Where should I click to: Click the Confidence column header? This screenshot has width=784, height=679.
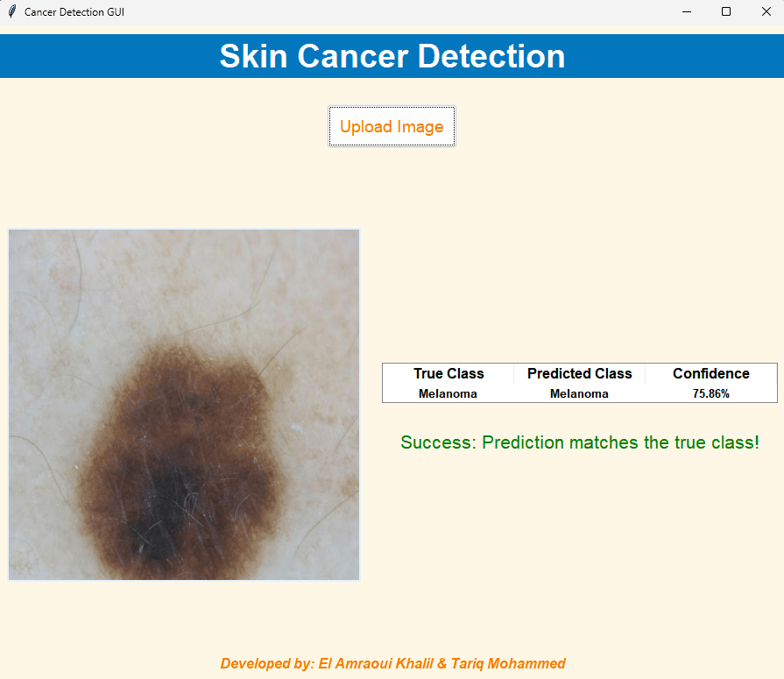tap(711, 373)
